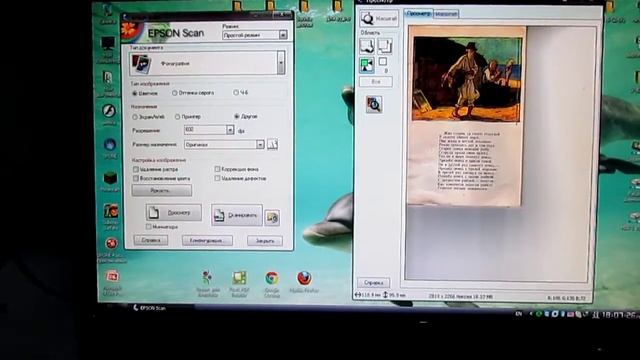Image resolution: width=640 pixels, height=360 pixels.
Task: Click the delete marquee green icon
Action: click(x=367, y=65)
